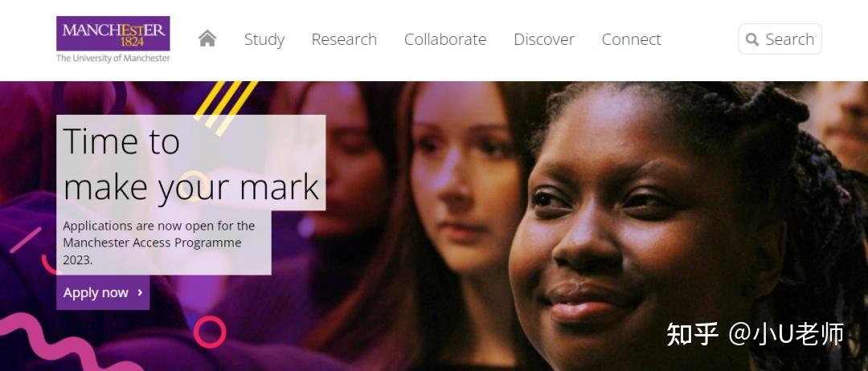The width and height of the screenshot is (868, 371).
Task: Click the pink circle decoration at bottom
Action: pyautogui.click(x=210, y=332)
